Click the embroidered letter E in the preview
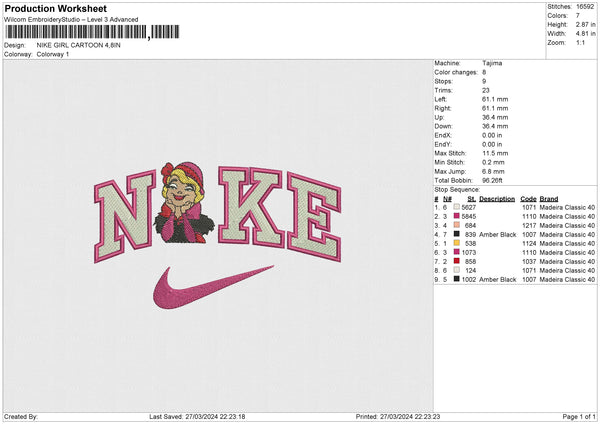Viewport: 600px width, 424px height. 314,217
